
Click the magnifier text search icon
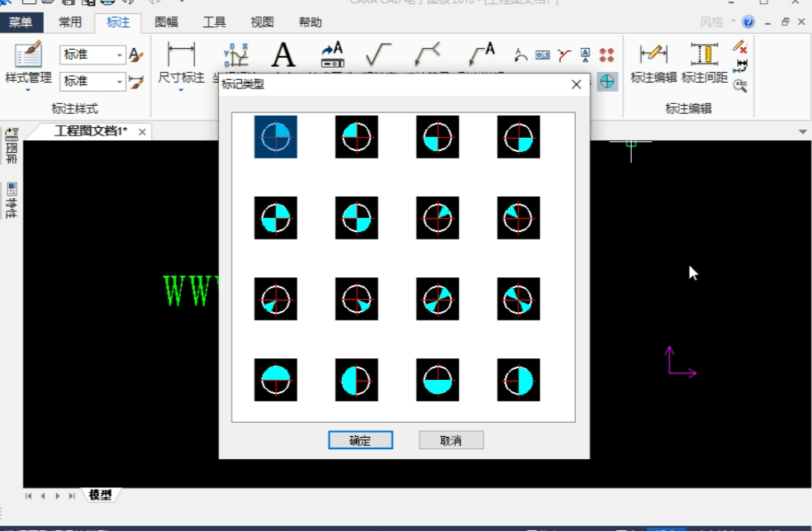point(740,85)
